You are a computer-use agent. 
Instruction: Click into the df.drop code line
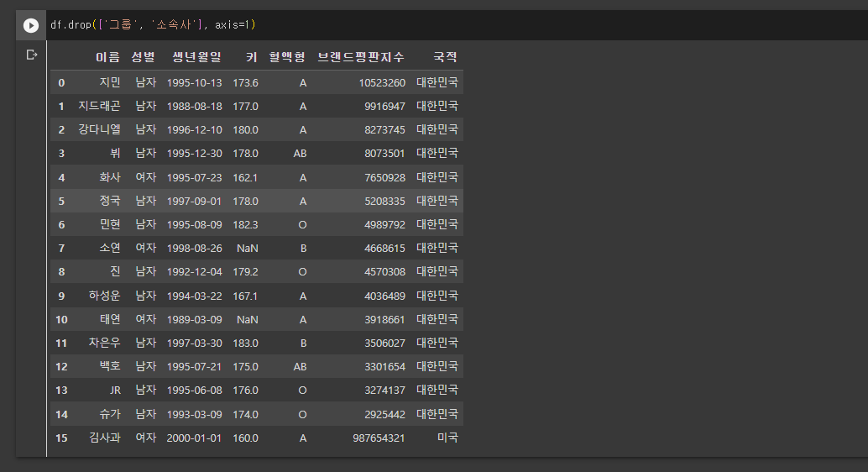[x=153, y=25]
